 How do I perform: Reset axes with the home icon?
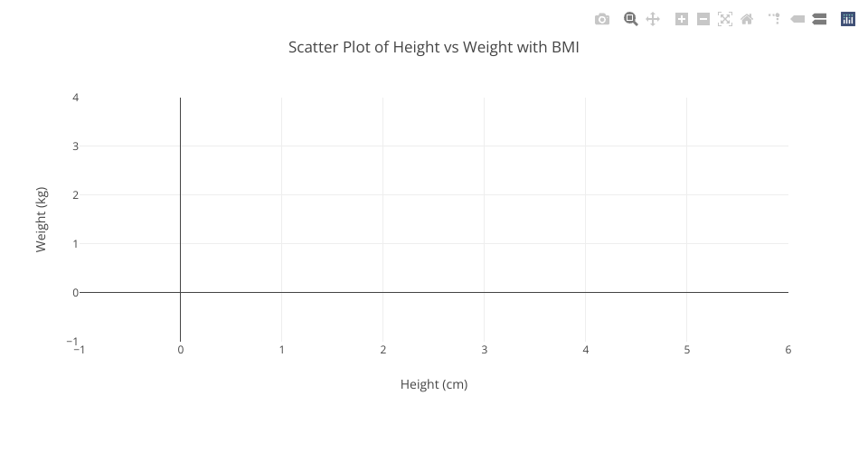[x=747, y=19]
